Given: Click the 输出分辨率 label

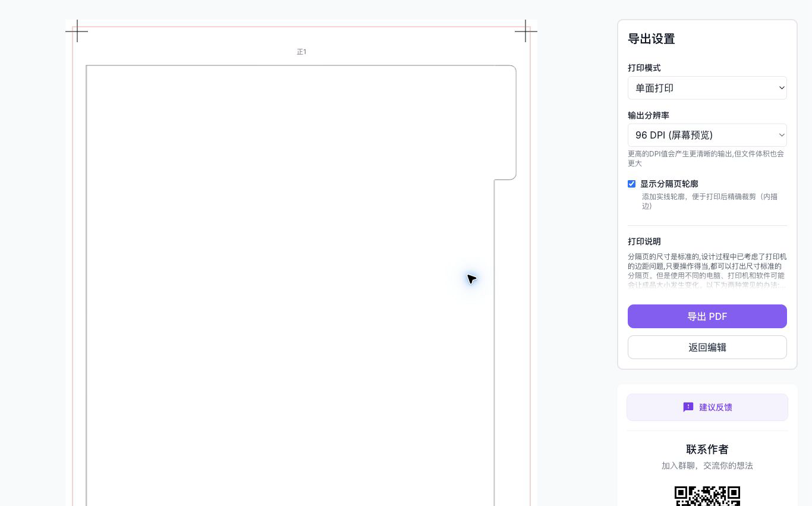Looking at the screenshot, I should pyautogui.click(x=649, y=115).
